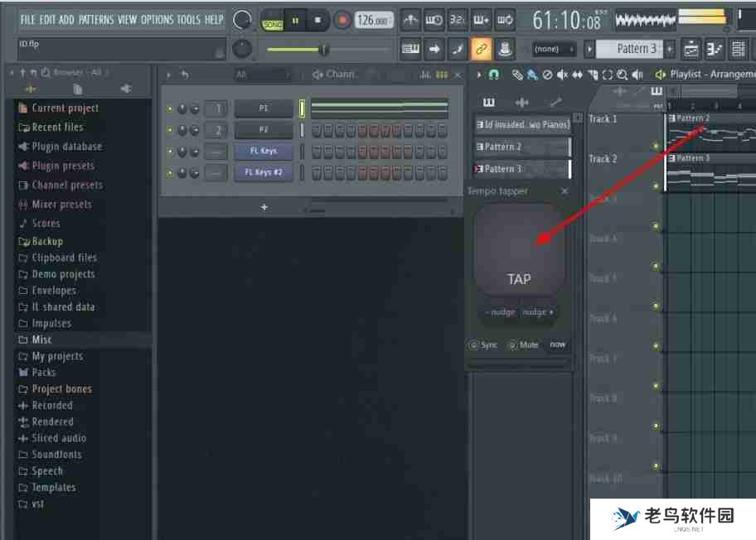Open the Channel rack view icon

pos(738,49)
